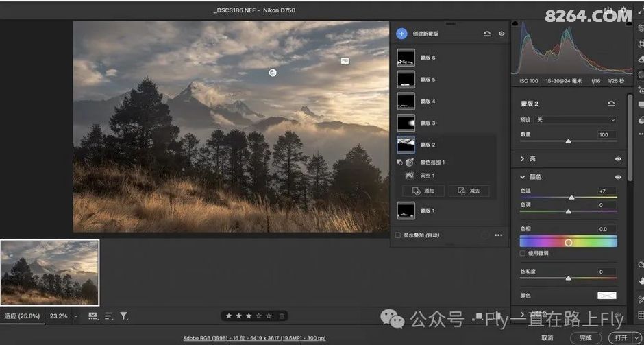Click the 颜色 color swatch box

[606, 296]
